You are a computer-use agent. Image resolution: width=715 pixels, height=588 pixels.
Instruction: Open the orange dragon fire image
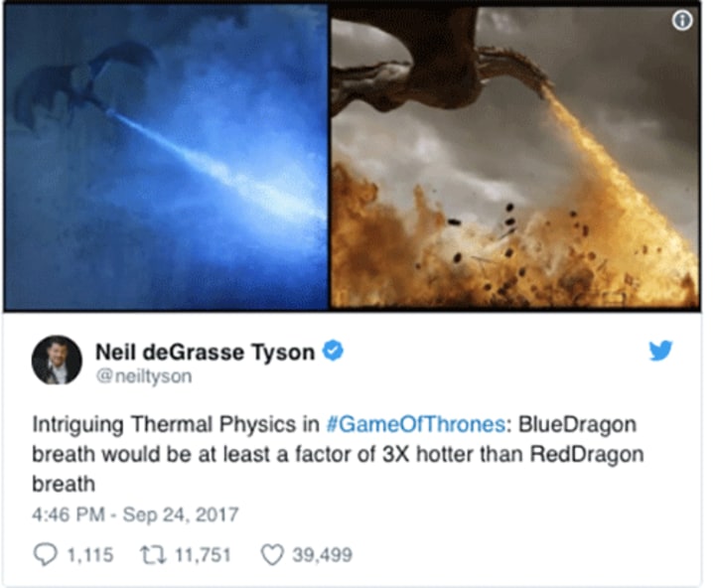click(x=515, y=157)
